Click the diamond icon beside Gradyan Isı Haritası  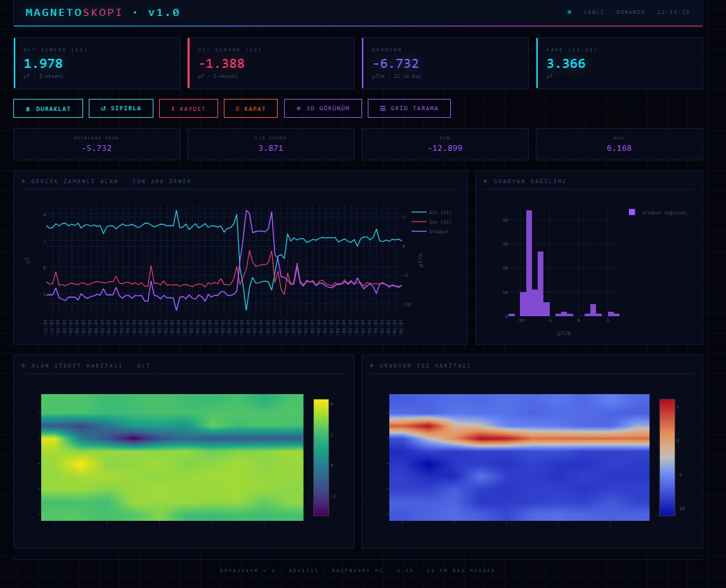pyautogui.click(x=372, y=366)
